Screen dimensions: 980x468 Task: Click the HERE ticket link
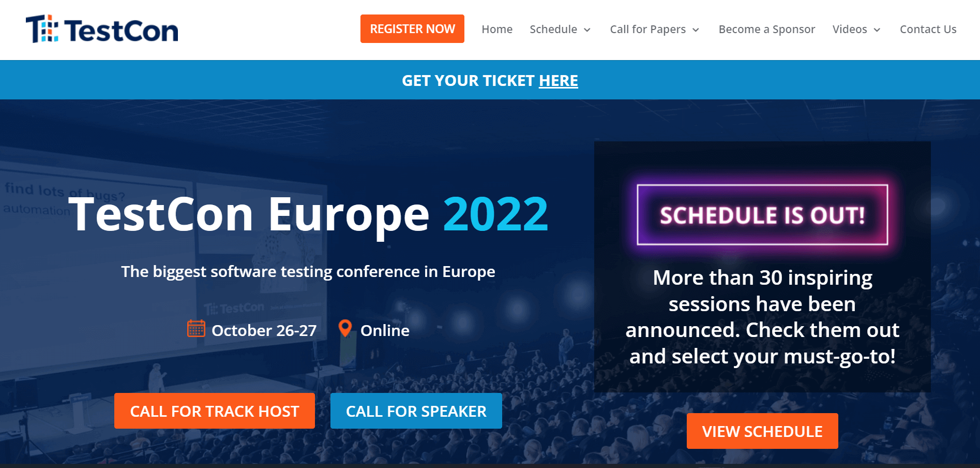click(x=558, y=81)
